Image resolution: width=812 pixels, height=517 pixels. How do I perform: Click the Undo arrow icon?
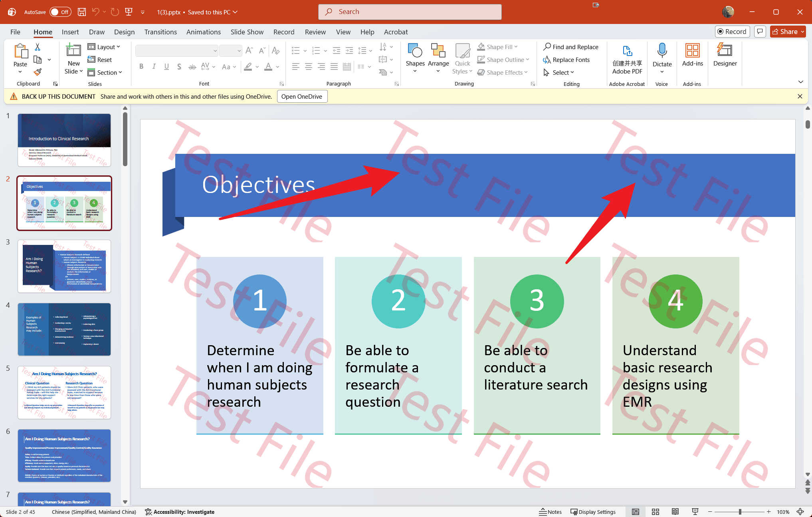pos(96,12)
